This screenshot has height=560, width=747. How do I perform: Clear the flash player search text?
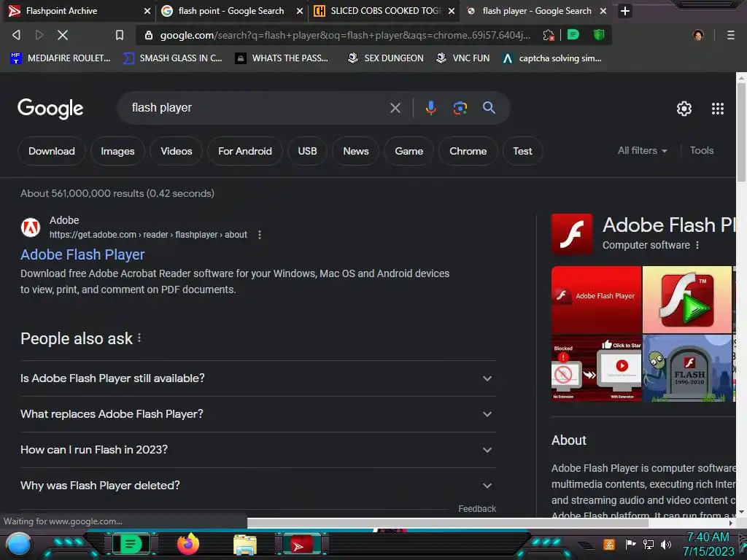click(395, 108)
